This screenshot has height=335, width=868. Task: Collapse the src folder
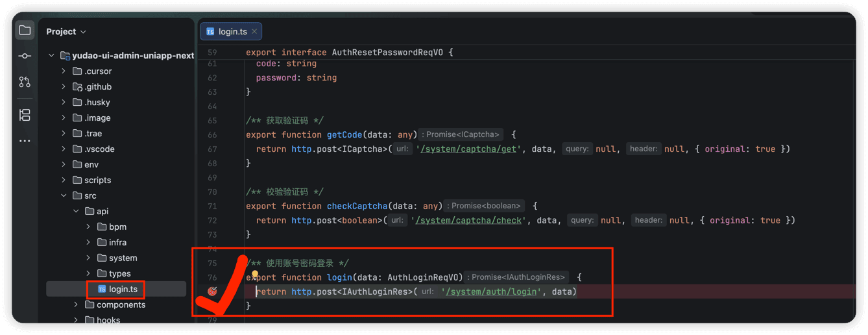coord(64,195)
